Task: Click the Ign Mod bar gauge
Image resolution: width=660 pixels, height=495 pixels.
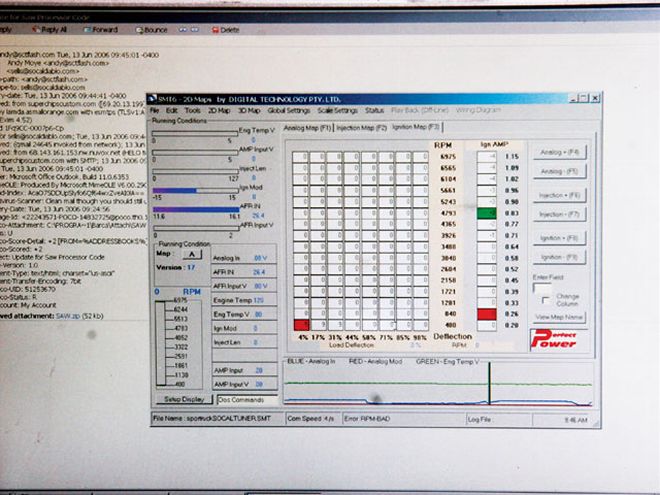Action: (x=195, y=191)
